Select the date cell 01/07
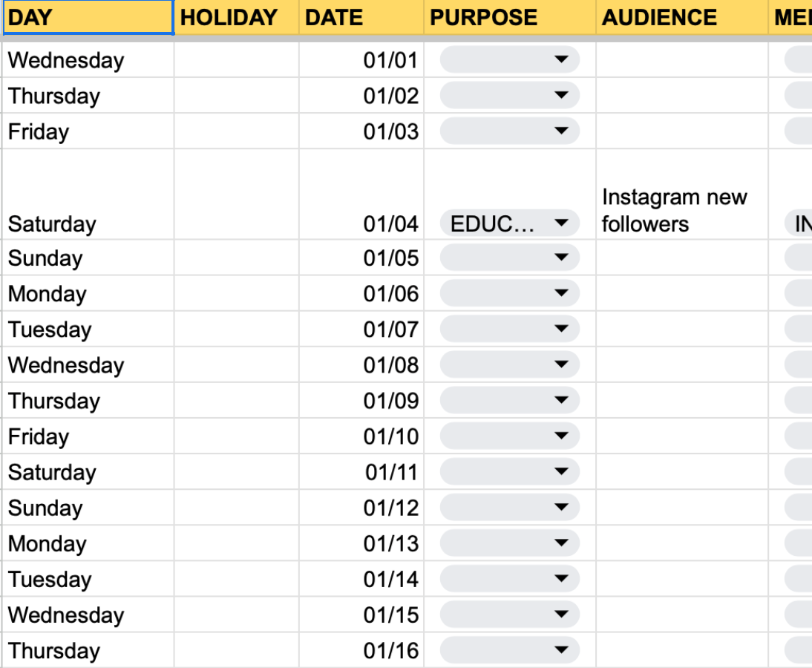This screenshot has width=812, height=668. (361, 329)
